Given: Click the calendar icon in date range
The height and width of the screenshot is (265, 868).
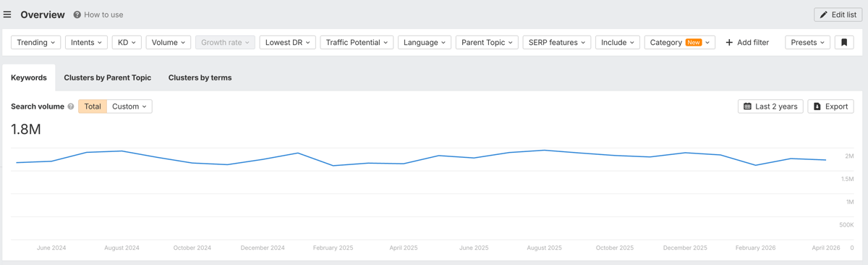Looking at the screenshot, I should point(747,106).
